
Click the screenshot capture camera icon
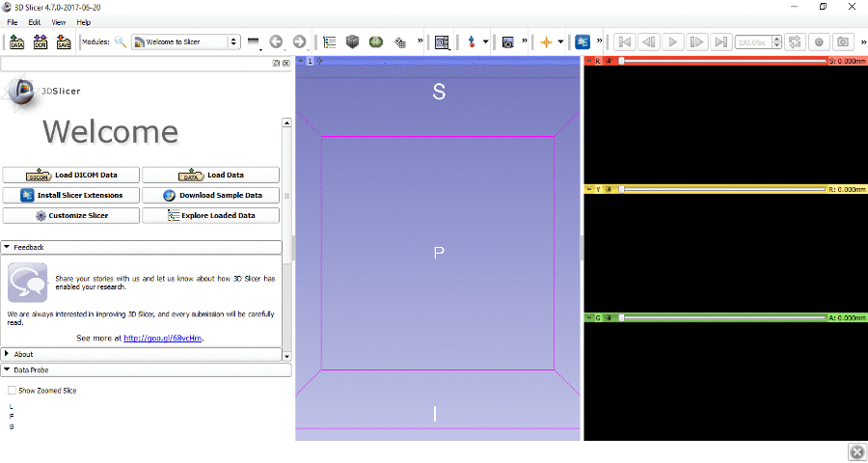(507, 42)
